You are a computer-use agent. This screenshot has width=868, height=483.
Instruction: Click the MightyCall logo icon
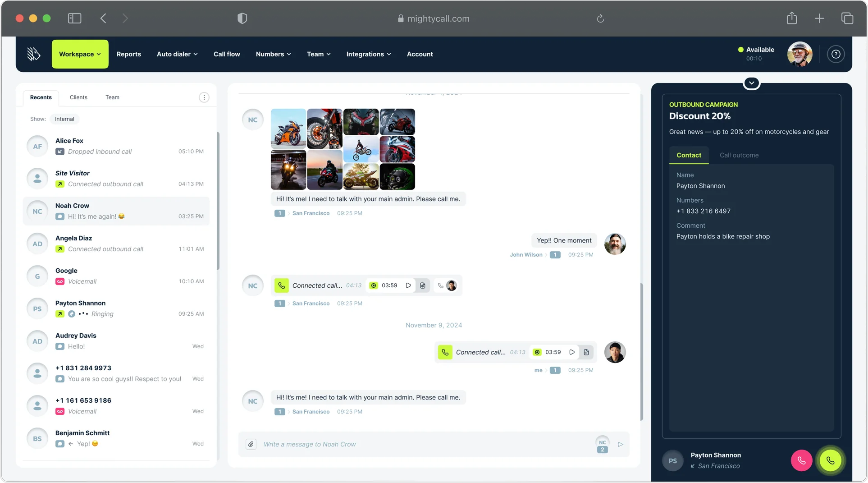point(34,54)
